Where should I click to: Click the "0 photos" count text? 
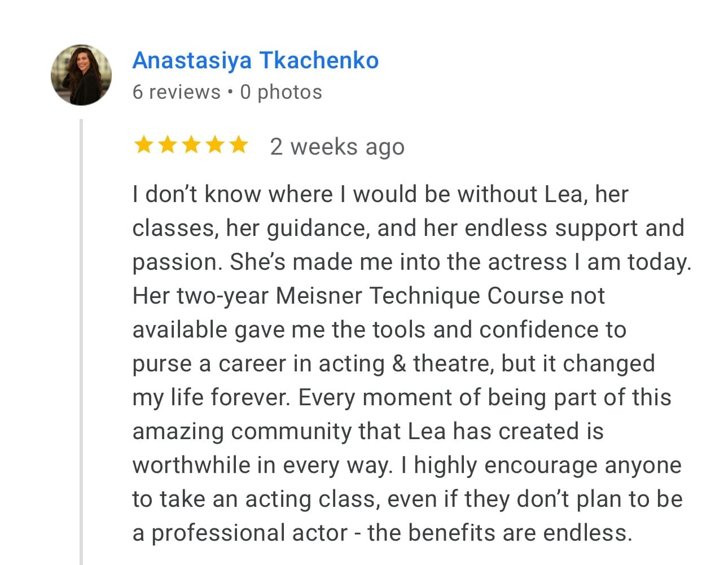pos(280,92)
